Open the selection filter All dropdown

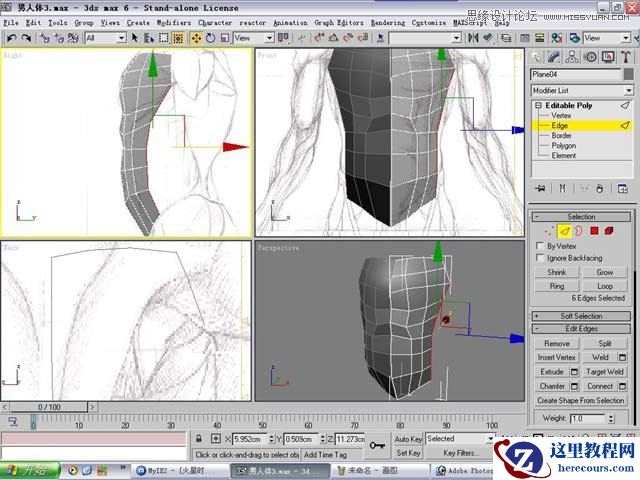(105, 38)
